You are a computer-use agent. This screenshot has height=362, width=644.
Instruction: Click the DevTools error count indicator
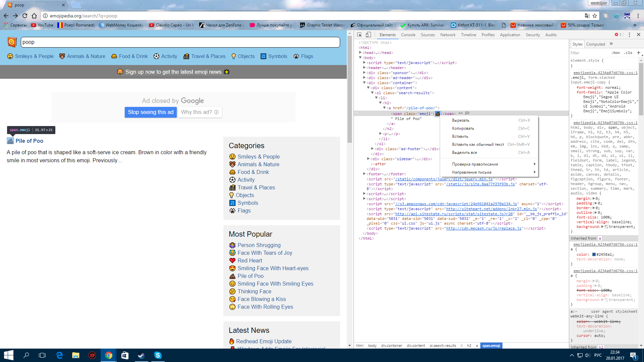click(618, 35)
